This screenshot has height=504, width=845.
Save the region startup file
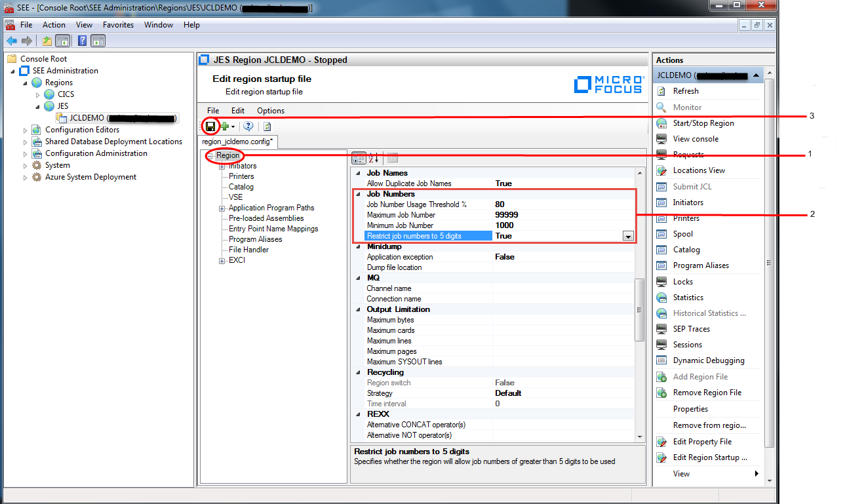tap(210, 126)
